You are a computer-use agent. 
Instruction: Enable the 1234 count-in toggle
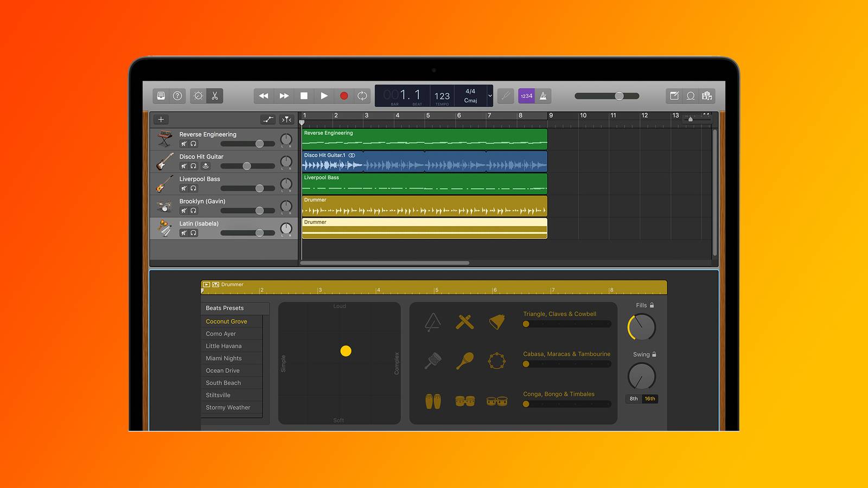point(527,96)
